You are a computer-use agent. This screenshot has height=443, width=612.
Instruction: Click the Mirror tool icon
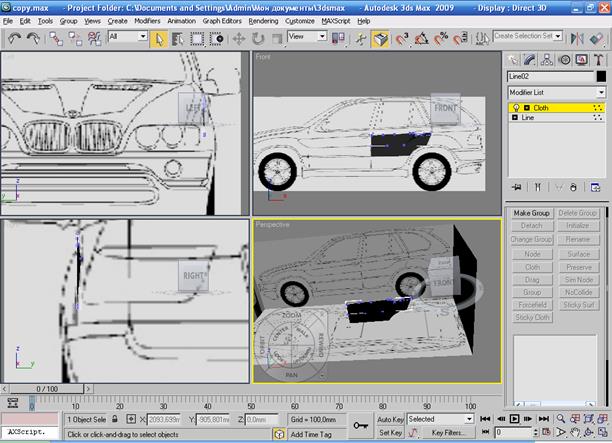click(x=577, y=39)
